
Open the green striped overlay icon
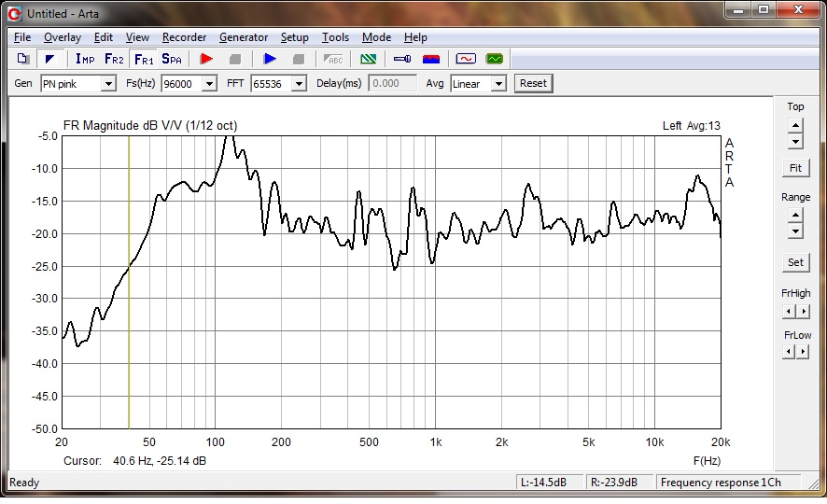pos(368,59)
